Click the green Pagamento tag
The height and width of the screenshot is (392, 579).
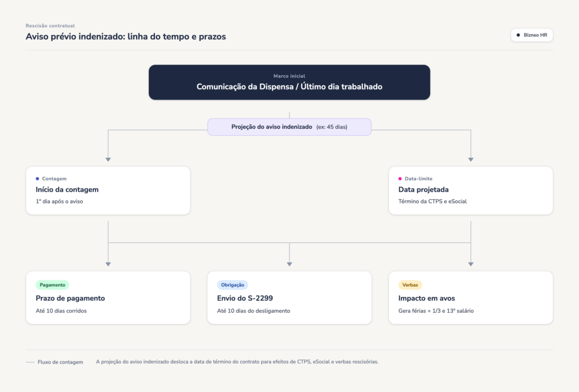53,285
